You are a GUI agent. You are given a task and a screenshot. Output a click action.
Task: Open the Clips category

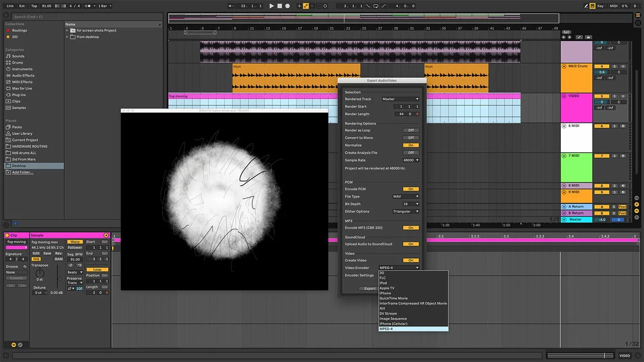16,101
